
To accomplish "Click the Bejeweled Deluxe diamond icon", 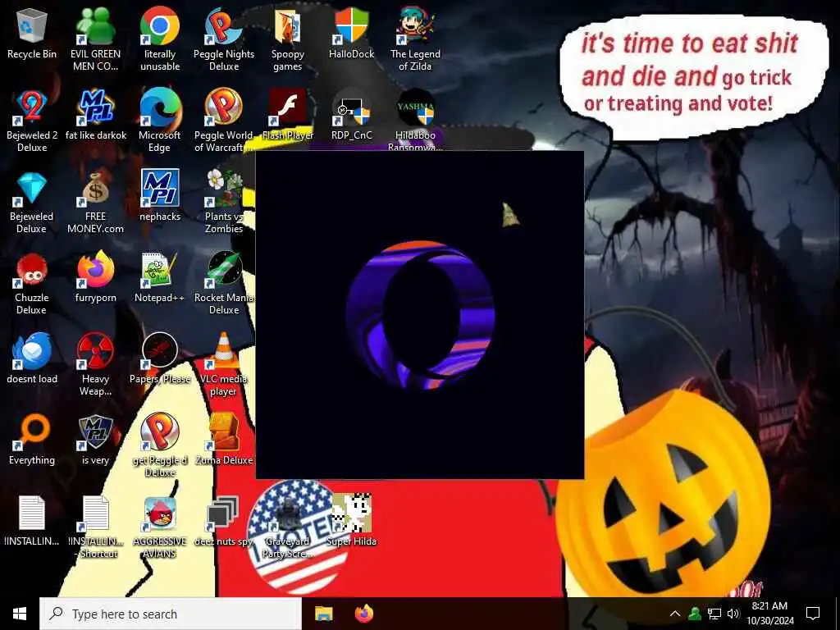I will point(32,189).
